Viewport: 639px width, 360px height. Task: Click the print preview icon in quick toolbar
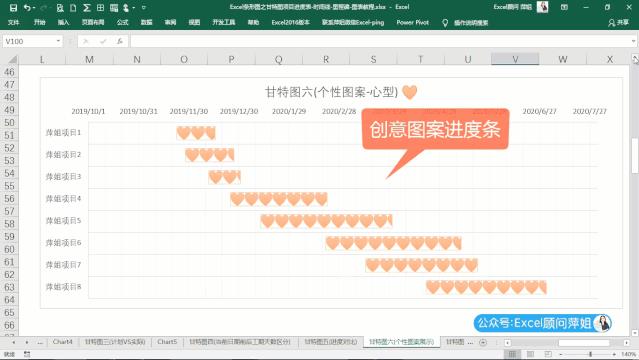pyautogui.click(x=60, y=7)
